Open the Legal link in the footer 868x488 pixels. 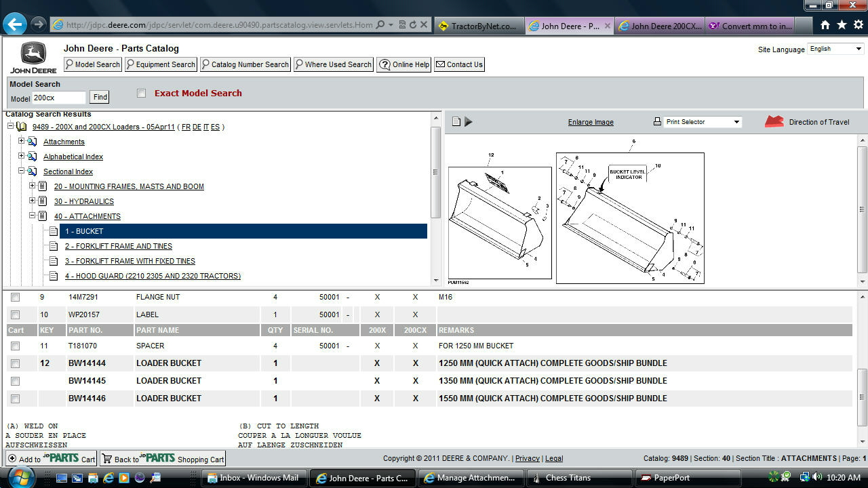554,458
